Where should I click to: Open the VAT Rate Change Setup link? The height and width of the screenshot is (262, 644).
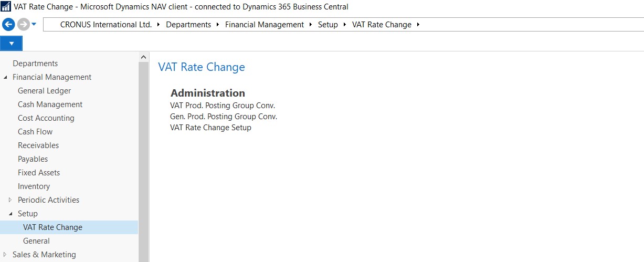point(210,128)
